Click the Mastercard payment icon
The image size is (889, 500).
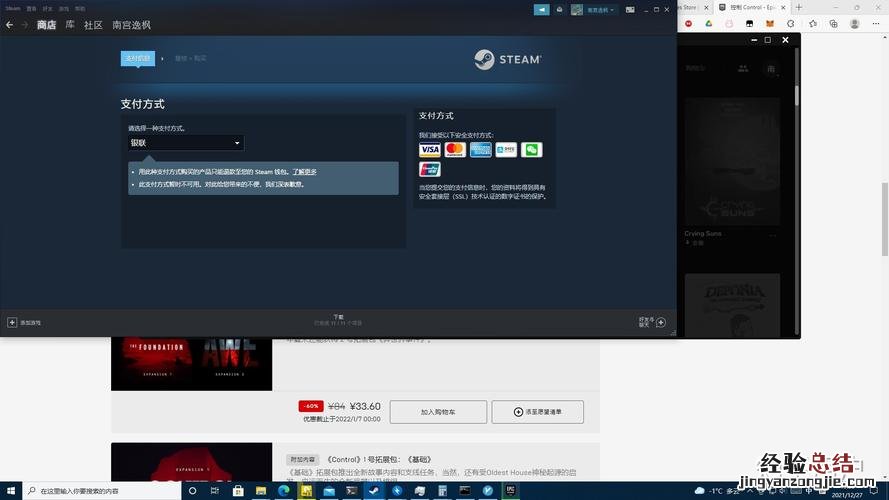click(455, 150)
